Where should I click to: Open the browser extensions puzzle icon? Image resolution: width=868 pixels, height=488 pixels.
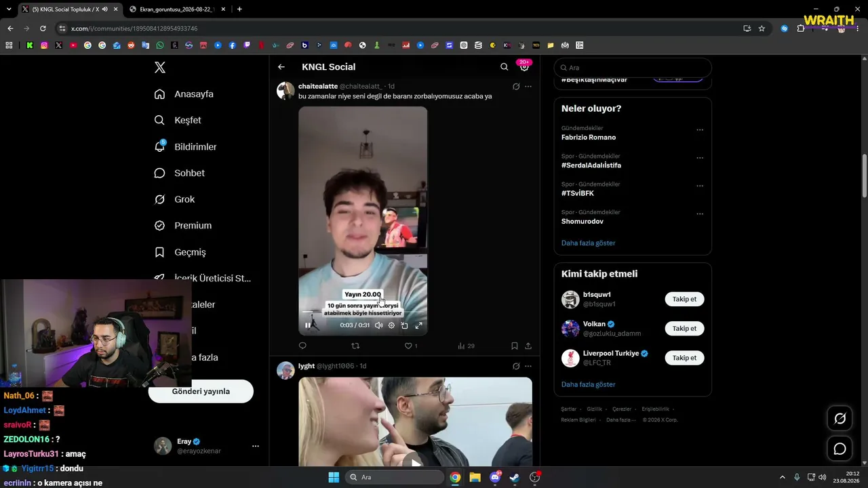coord(801,28)
